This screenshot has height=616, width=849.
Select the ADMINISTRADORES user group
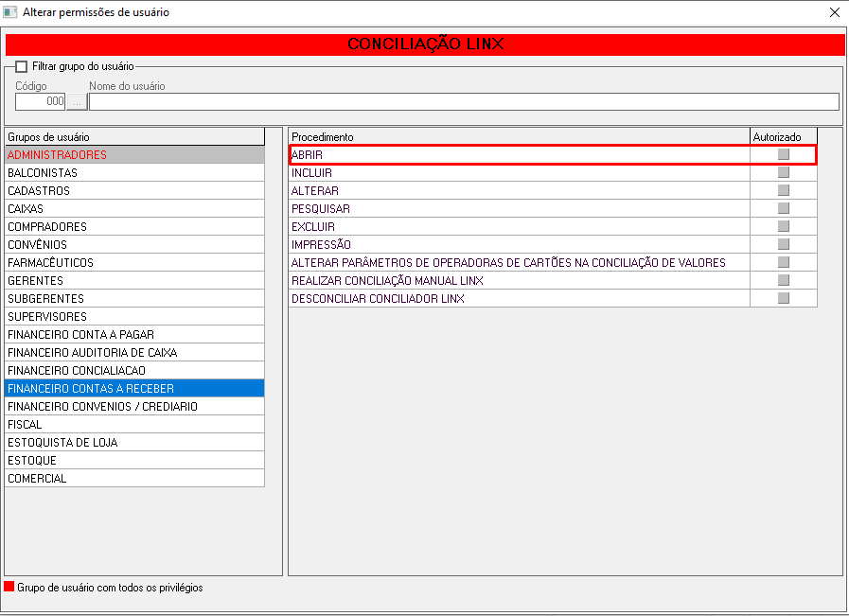pos(134,155)
